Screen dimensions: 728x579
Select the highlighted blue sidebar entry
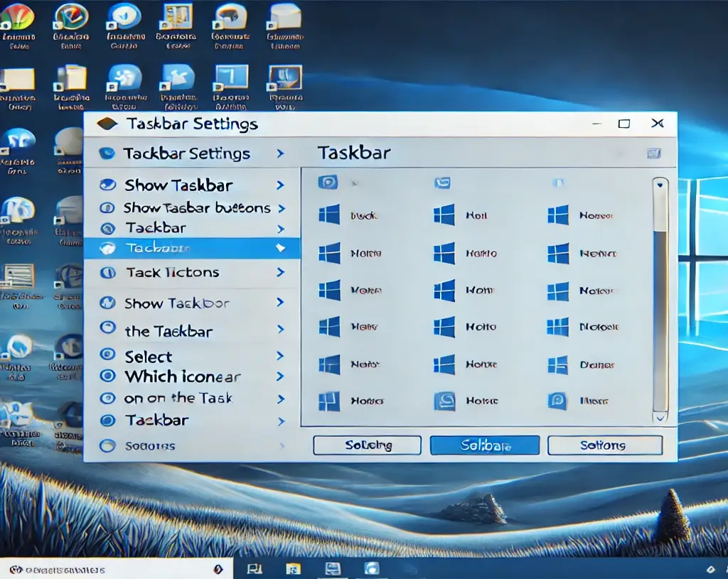192,248
